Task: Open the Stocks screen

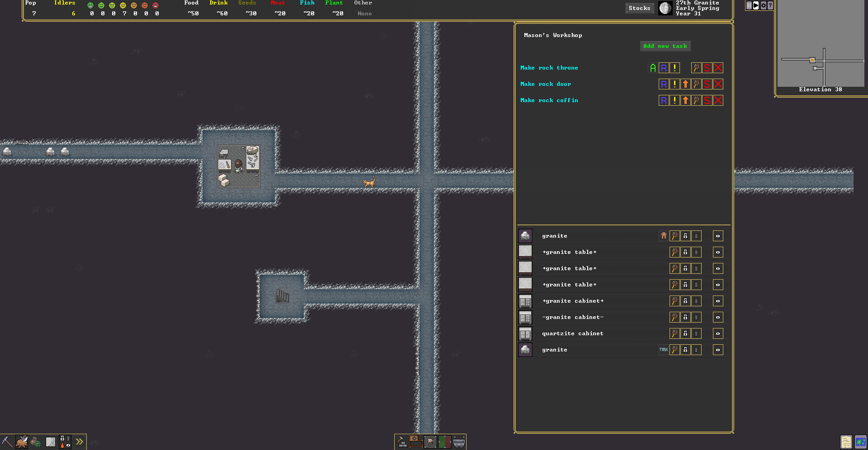Action: pos(639,8)
